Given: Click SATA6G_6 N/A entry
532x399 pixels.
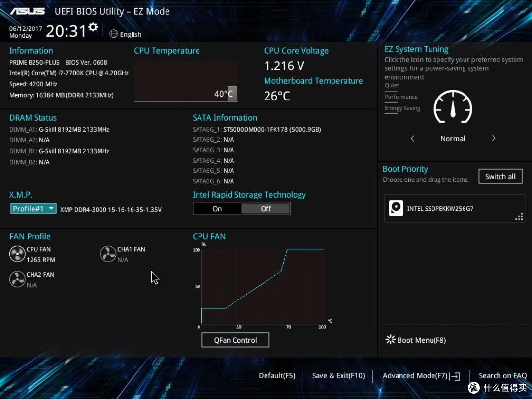Looking at the screenshot, I should click(x=213, y=181).
